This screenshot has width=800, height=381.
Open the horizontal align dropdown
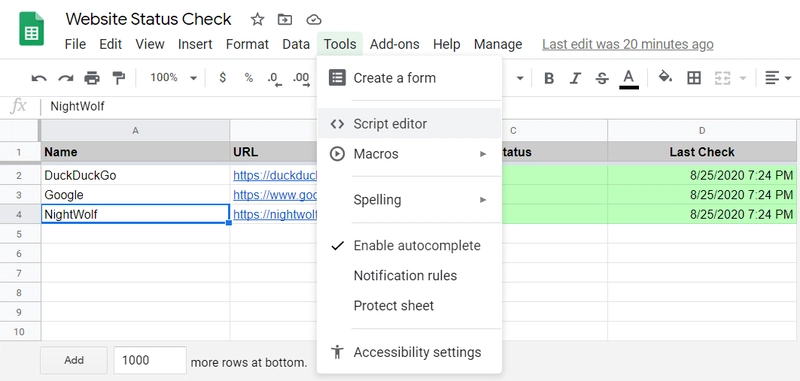tap(778, 78)
